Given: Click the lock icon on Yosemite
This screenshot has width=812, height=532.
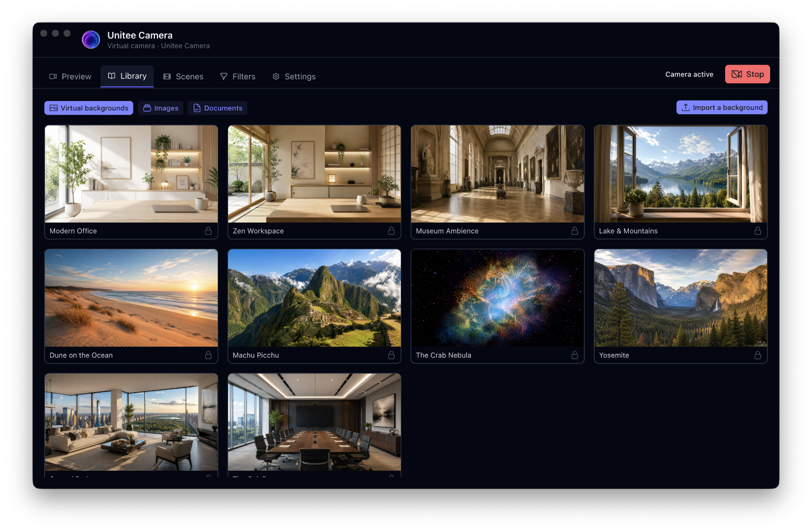Looking at the screenshot, I should click(758, 355).
